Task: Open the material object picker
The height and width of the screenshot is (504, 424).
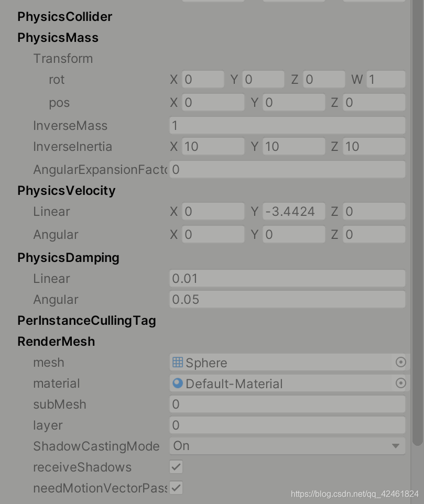Action: (400, 383)
